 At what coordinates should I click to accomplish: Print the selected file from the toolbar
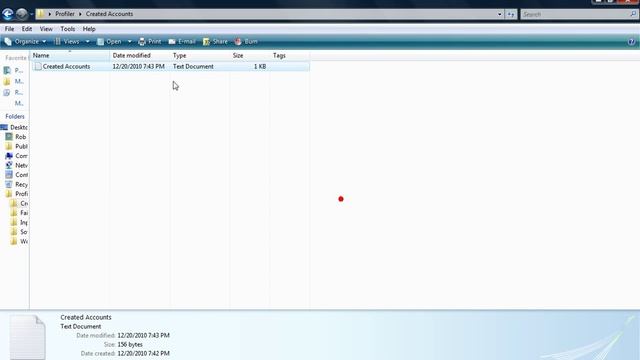pos(150,42)
